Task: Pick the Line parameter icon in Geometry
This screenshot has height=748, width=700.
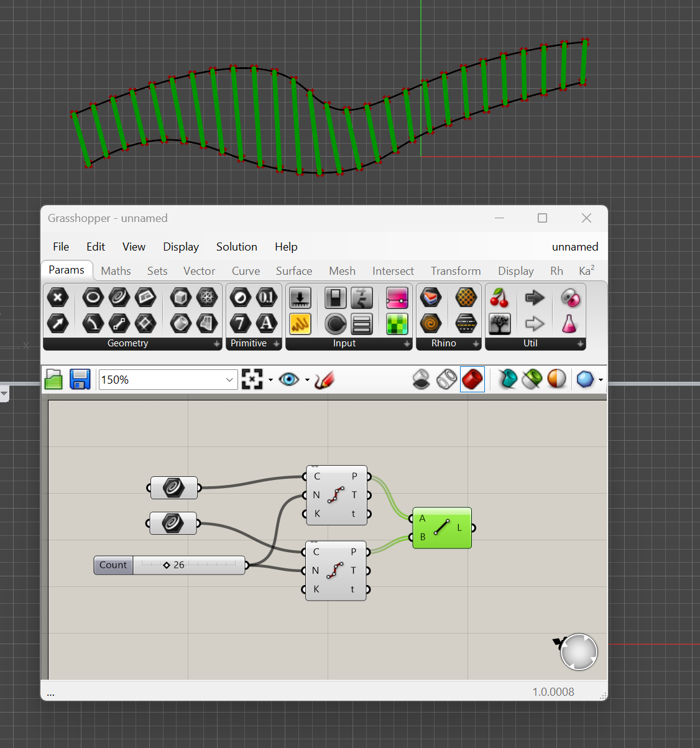Action: 119,323
